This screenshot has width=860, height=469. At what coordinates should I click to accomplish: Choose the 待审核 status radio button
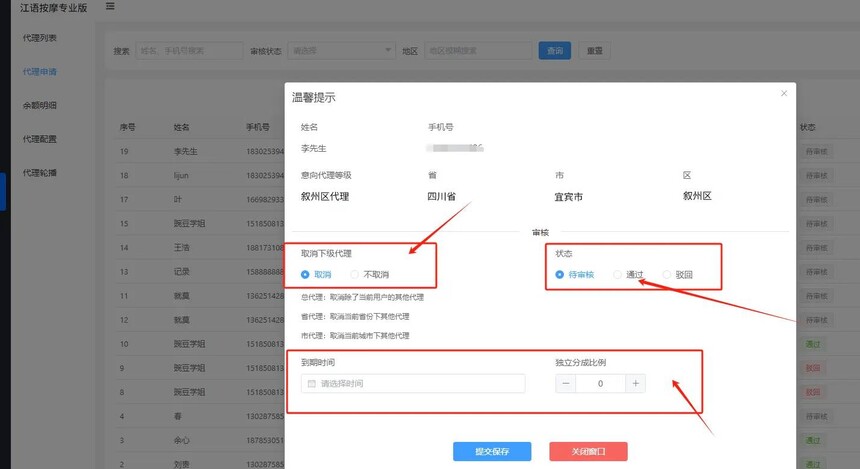560,275
